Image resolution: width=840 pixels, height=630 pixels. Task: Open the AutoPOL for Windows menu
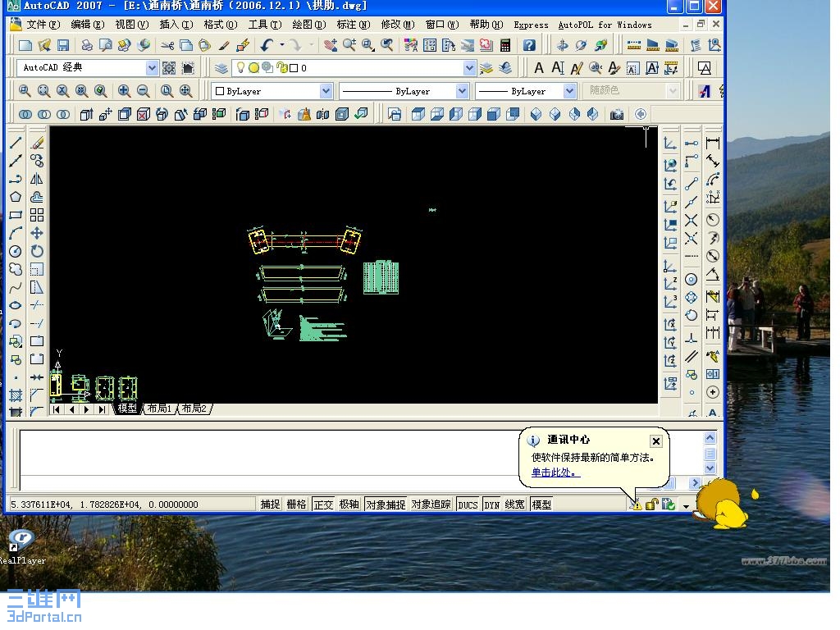[605, 25]
